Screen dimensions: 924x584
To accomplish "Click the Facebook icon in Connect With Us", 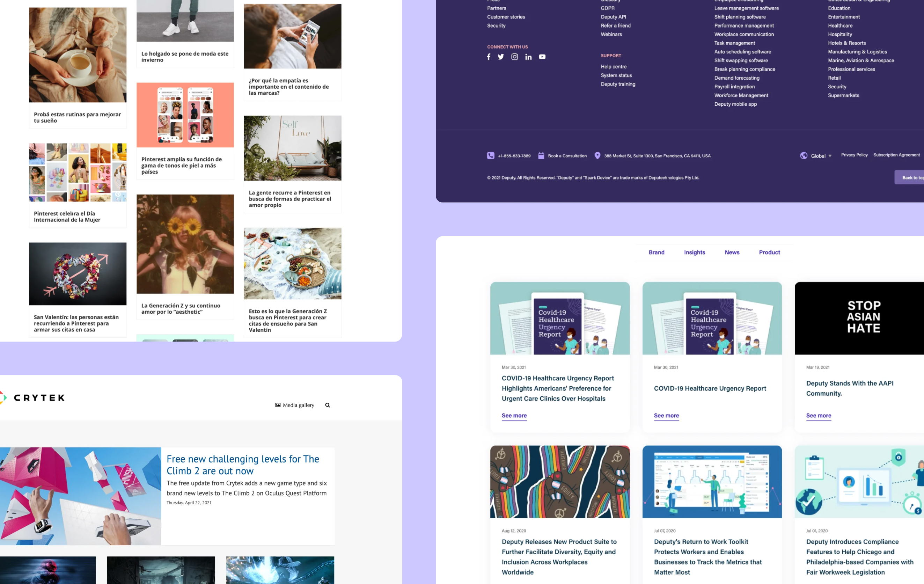I will [x=489, y=57].
